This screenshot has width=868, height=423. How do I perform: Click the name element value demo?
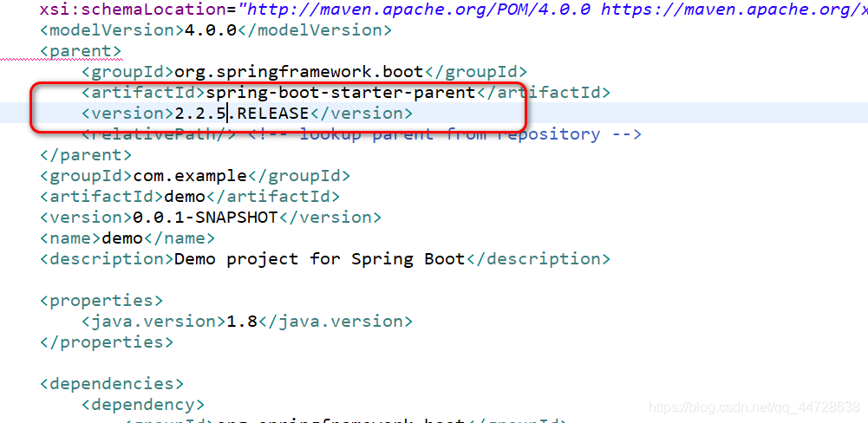click(x=122, y=238)
